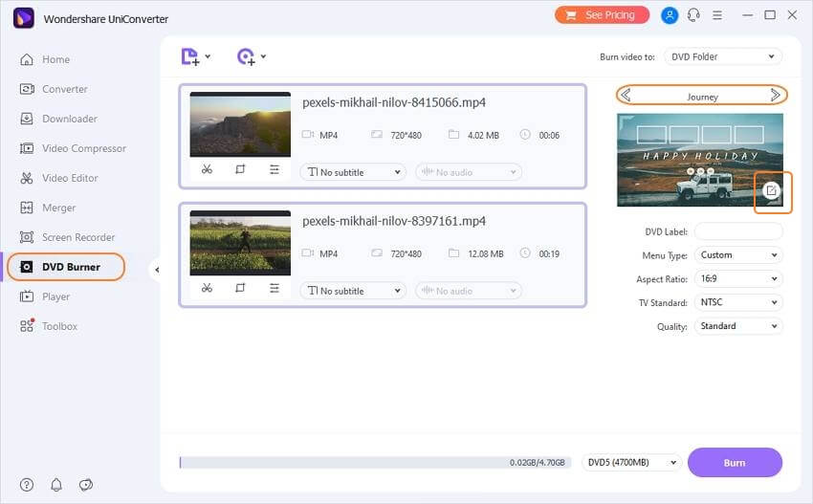Open No audio dropdown for the 8415066 video
Viewport: 813px width, 504px height.
coord(469,172)
